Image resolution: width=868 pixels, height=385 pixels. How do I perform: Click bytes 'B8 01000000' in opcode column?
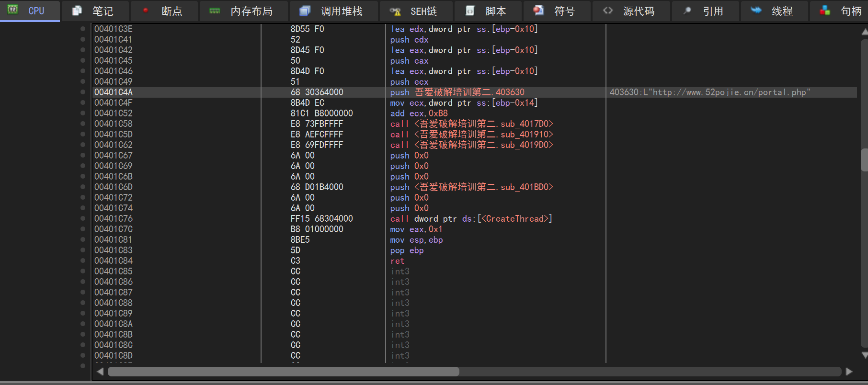pos(317,229)
